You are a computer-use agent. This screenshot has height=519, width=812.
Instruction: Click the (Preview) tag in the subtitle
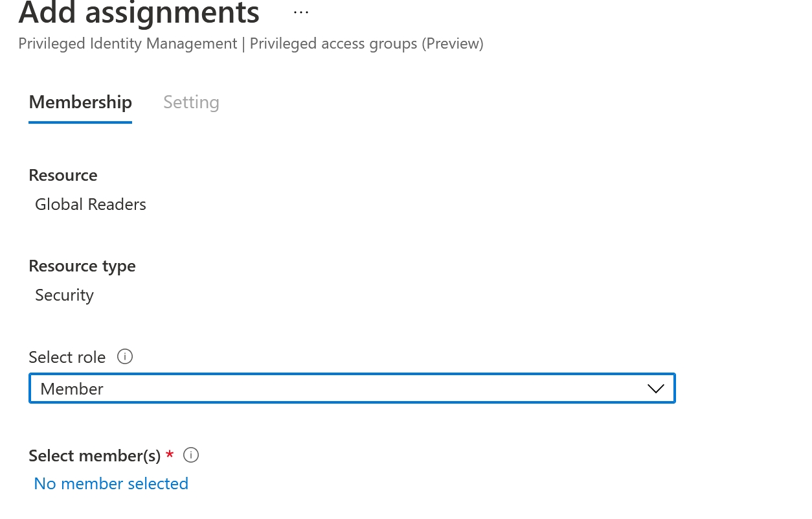pyautogui.click(x=453, y=43)
